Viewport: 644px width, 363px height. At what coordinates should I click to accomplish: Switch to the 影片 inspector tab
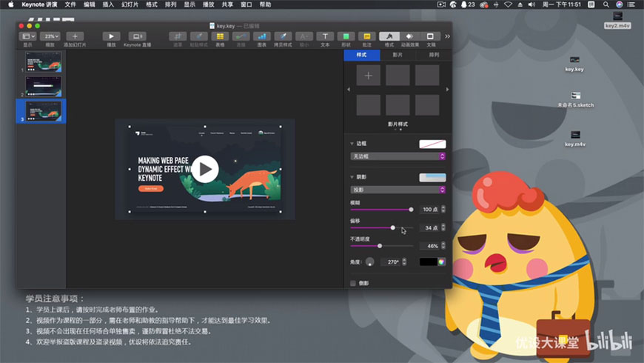tap(398, 55)
